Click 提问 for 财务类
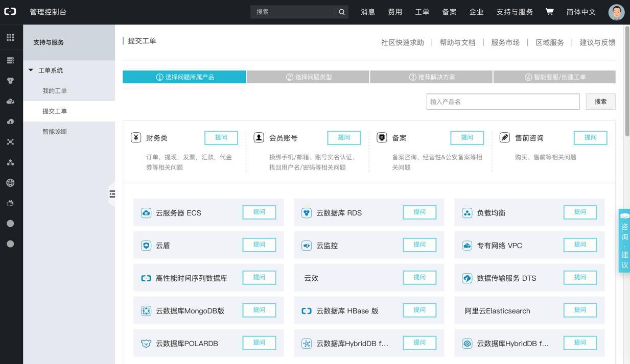This screenshot has height=364, width=630. coord(221,138)
